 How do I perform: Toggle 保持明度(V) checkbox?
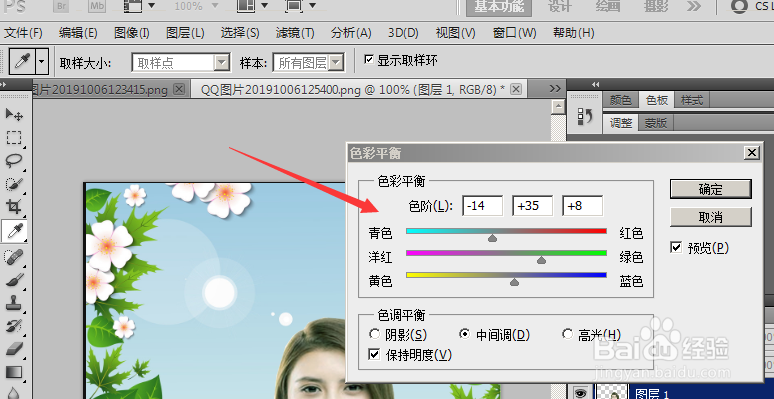(375, 354)
